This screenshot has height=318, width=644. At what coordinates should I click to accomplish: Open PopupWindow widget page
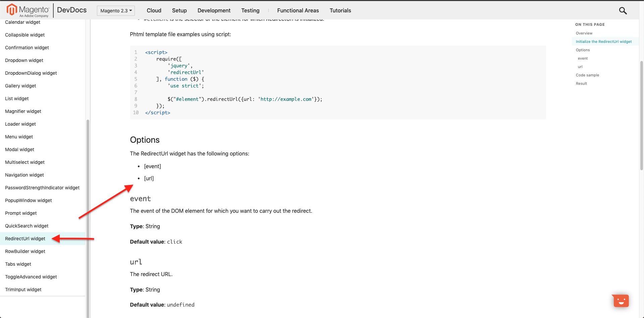(x=29, y=200)
